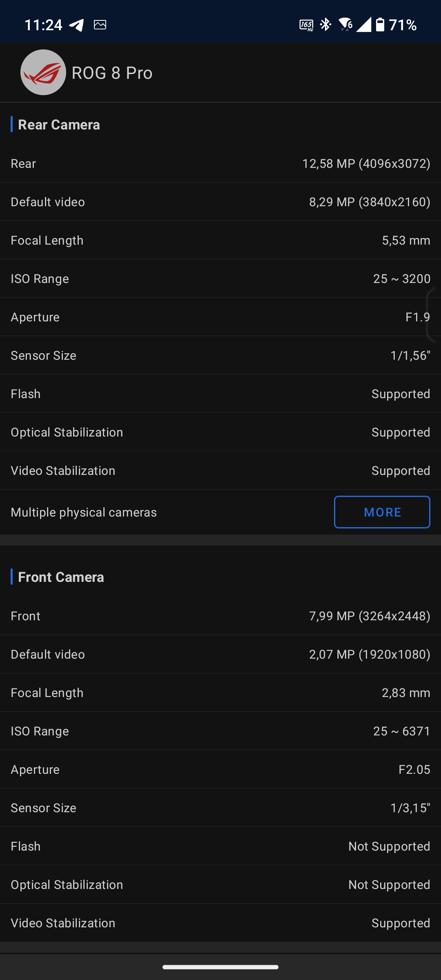Tap the side edge panel handle

433,315
